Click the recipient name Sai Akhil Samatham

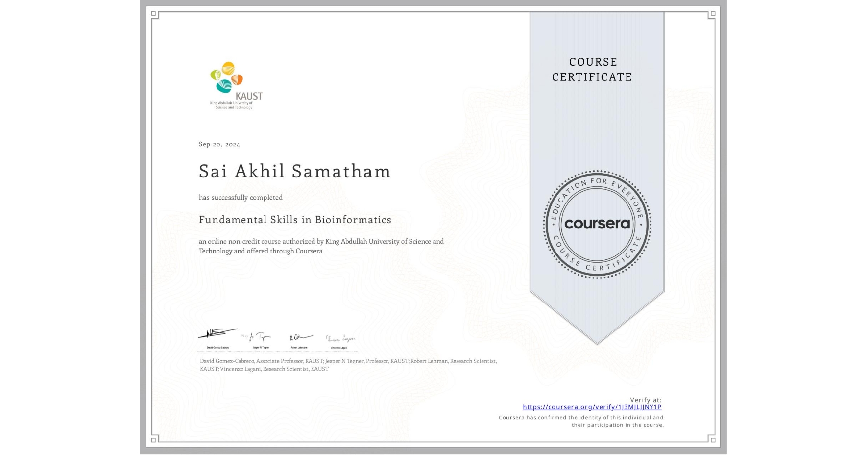294,172
